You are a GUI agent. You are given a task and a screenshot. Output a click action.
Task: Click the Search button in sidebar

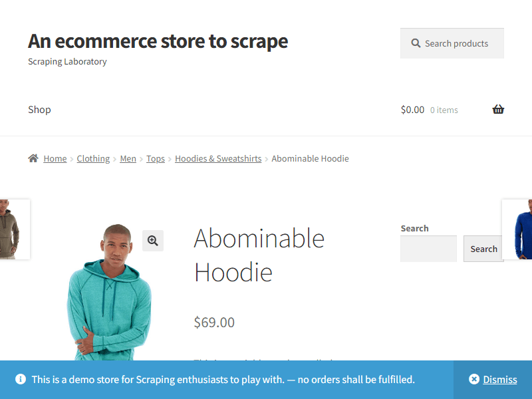tap(483, 249)
